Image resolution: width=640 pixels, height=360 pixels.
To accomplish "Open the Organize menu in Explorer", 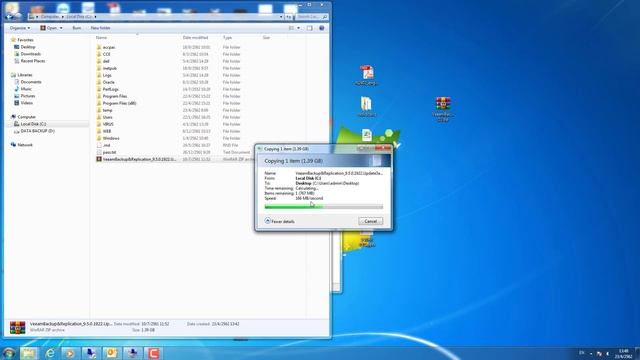I will coord(20,28).
